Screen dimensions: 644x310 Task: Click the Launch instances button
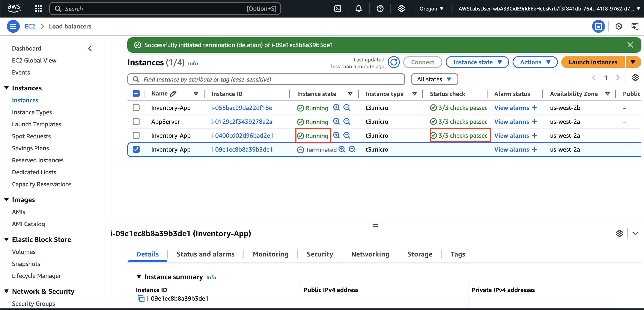click(x=593, y=62)
